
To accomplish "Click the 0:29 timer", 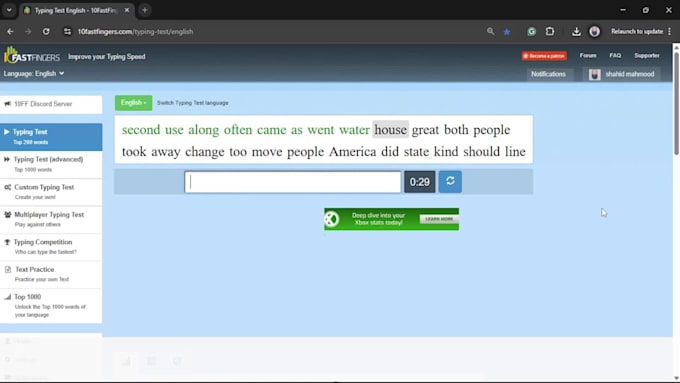I will point(419,182).
